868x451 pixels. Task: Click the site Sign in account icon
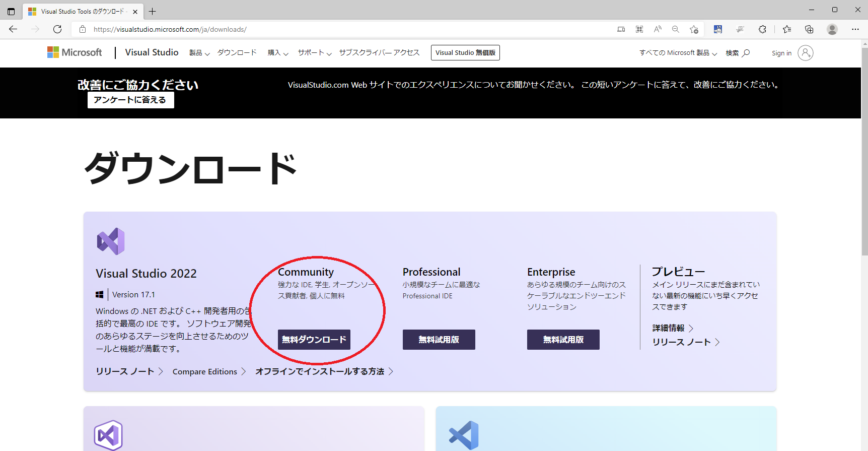806,53
